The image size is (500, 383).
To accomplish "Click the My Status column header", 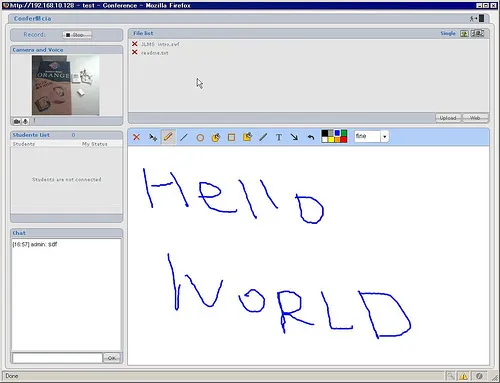I will (x=95, y=144).
